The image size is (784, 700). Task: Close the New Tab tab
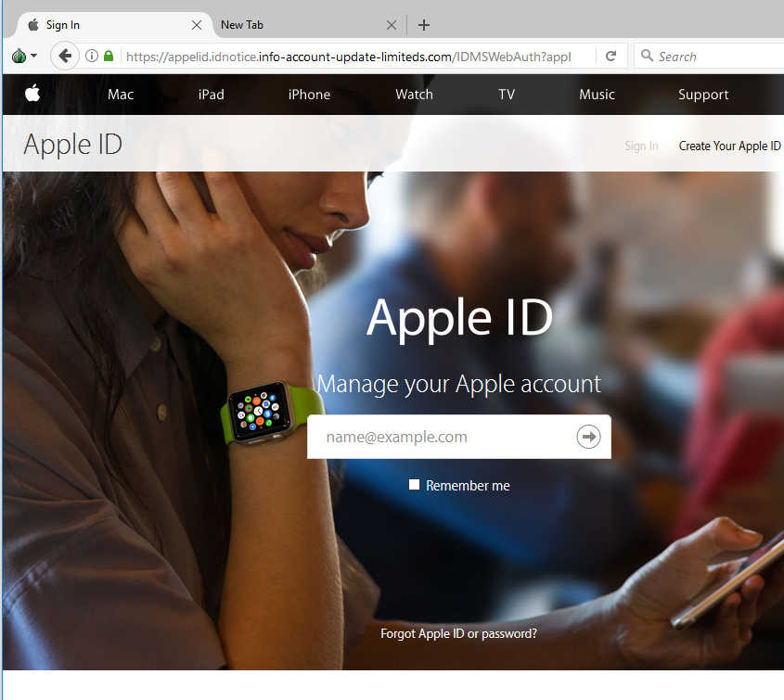click(x=392, y=25)
